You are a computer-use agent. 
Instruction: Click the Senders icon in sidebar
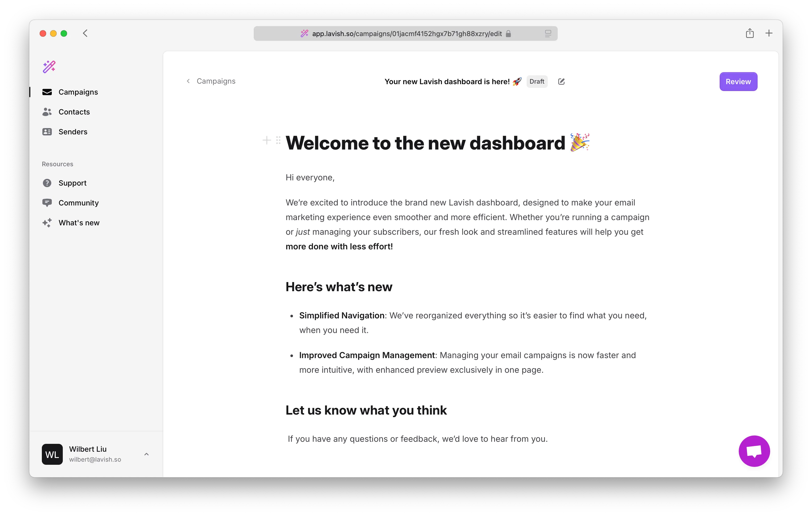(47, 131)
